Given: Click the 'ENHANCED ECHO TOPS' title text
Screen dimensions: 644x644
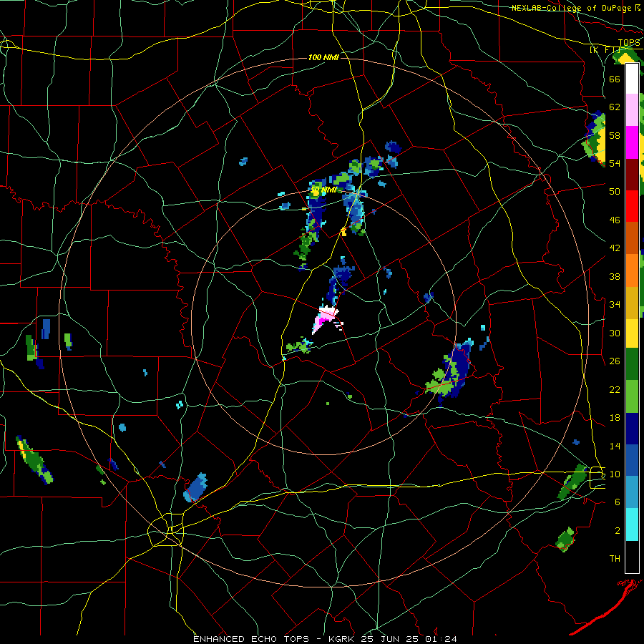Looking at the screenshot, I should [251, 639].
